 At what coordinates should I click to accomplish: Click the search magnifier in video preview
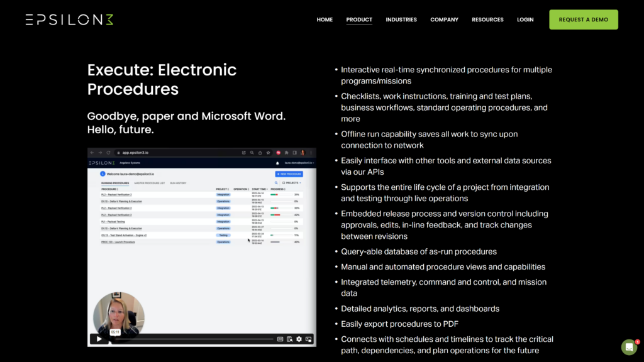276,183
